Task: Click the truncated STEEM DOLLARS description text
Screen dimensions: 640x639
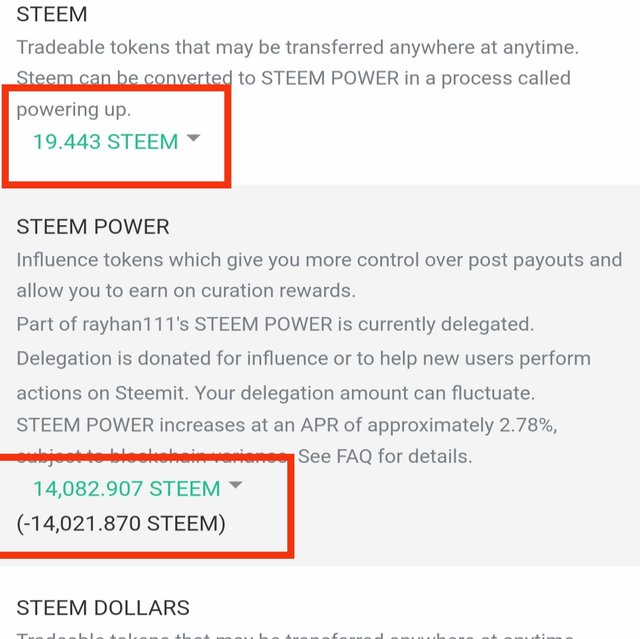Action: pyautogui.click(x=295, y=635)
